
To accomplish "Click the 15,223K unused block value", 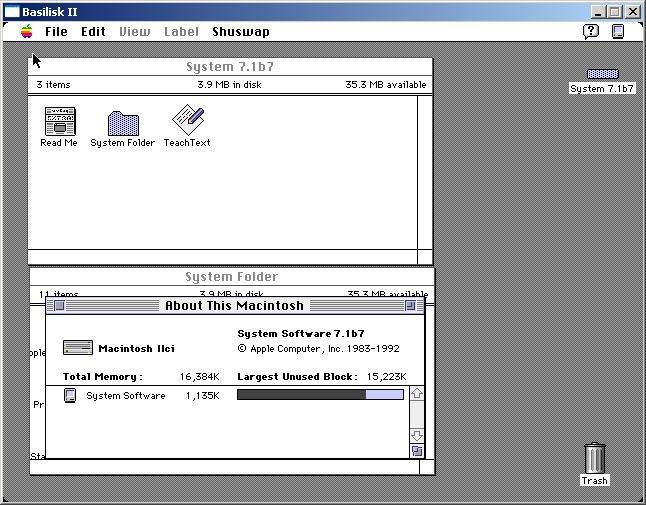I will click(386, 377).
